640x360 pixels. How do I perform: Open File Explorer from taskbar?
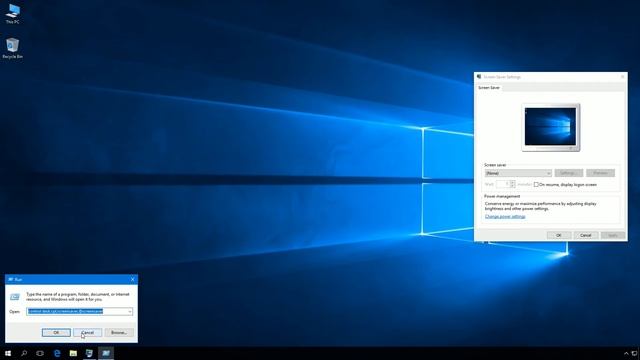point(73,353)
